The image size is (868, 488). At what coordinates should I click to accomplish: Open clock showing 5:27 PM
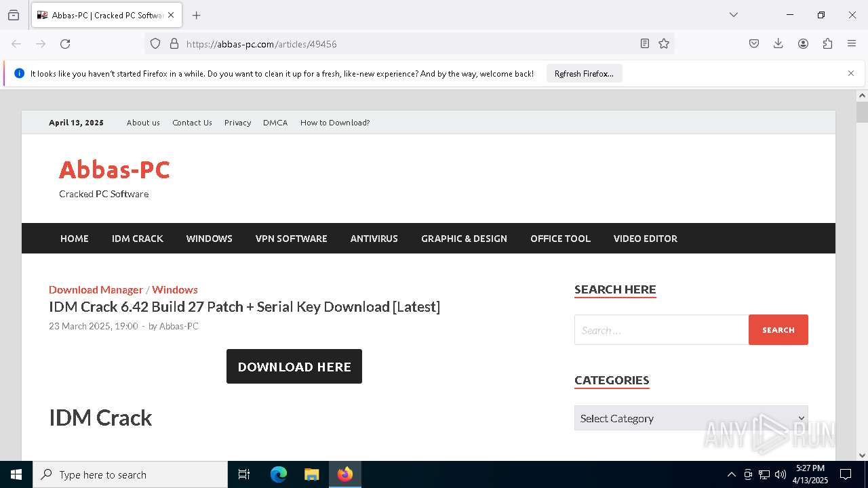point(810,474)
